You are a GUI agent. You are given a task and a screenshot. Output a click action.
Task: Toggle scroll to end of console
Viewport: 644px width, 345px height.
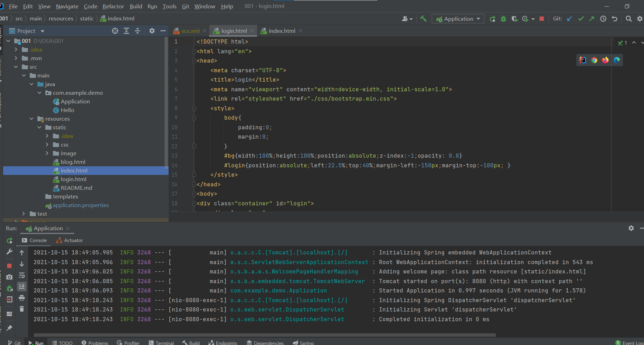22,286
